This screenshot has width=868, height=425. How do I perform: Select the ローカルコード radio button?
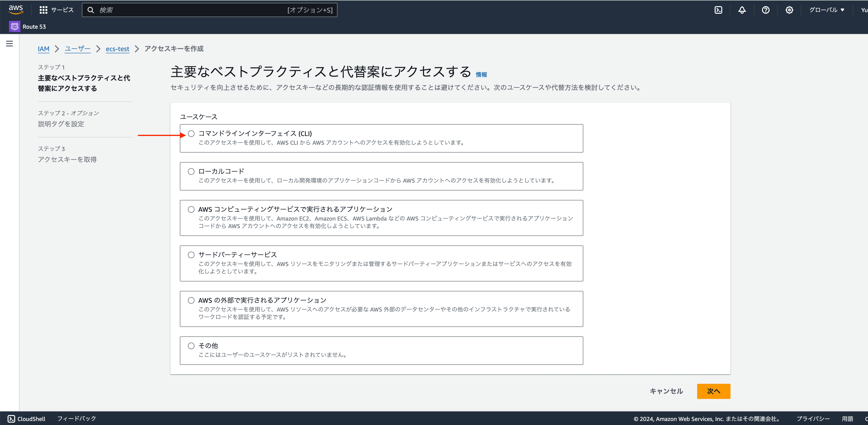pos(191,171)
